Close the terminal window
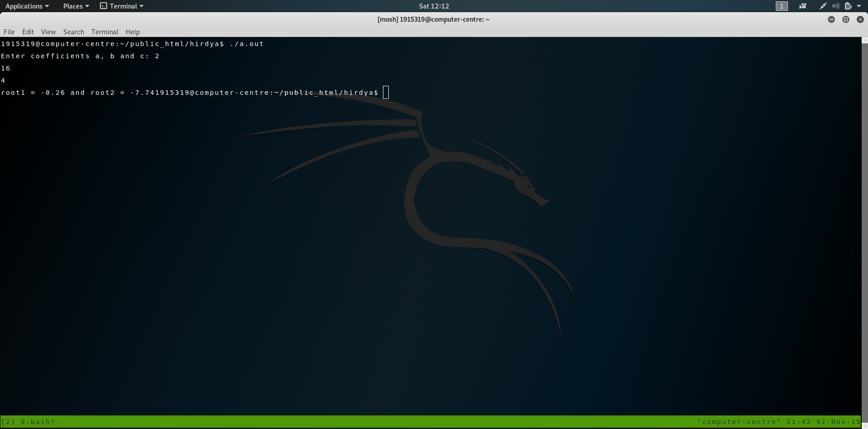Screen dimensions: 868x429 pos(860,19)
